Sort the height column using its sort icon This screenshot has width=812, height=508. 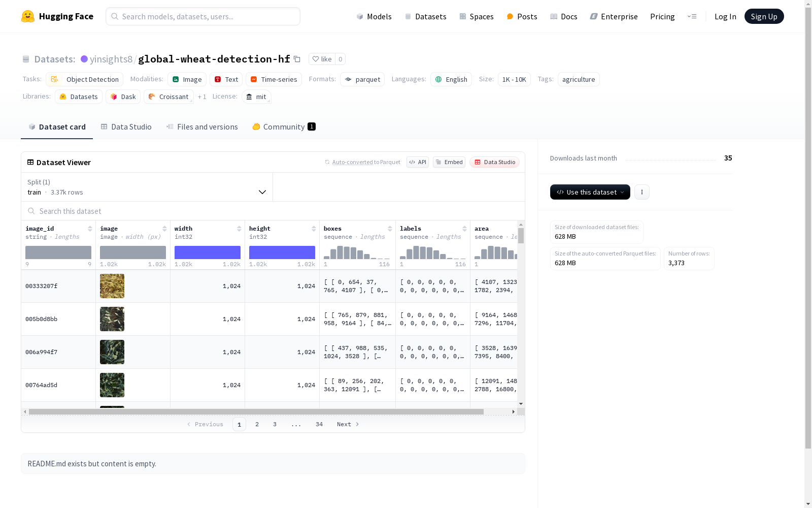[314, 229]
